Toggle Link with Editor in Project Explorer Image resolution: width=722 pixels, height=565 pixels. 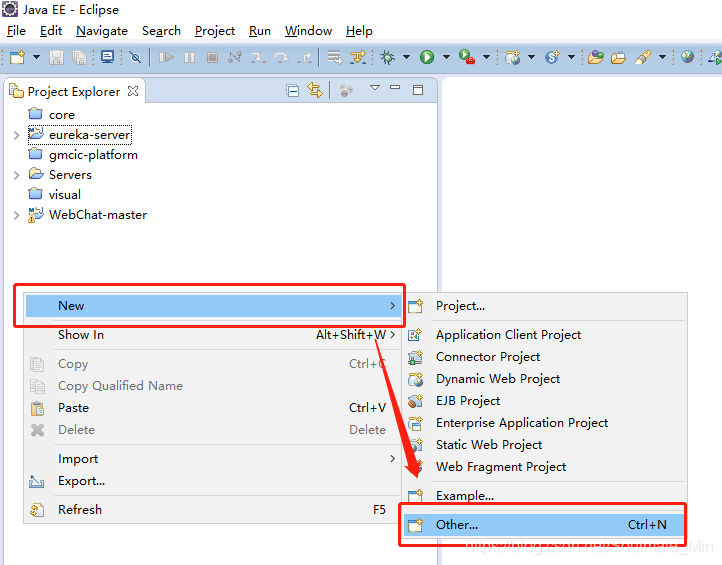pyautogui.click(x=315, y=90)
